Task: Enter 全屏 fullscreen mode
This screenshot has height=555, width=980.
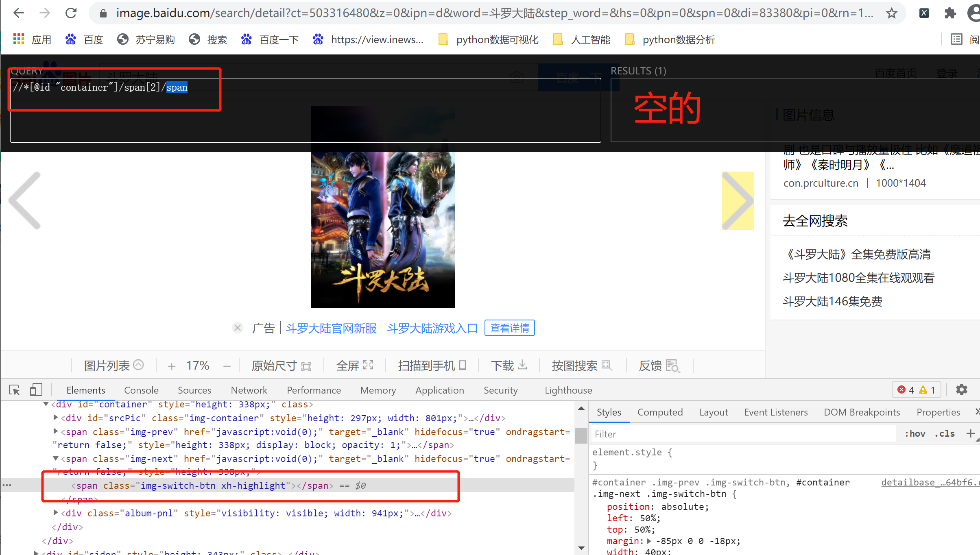Action: 354,366
